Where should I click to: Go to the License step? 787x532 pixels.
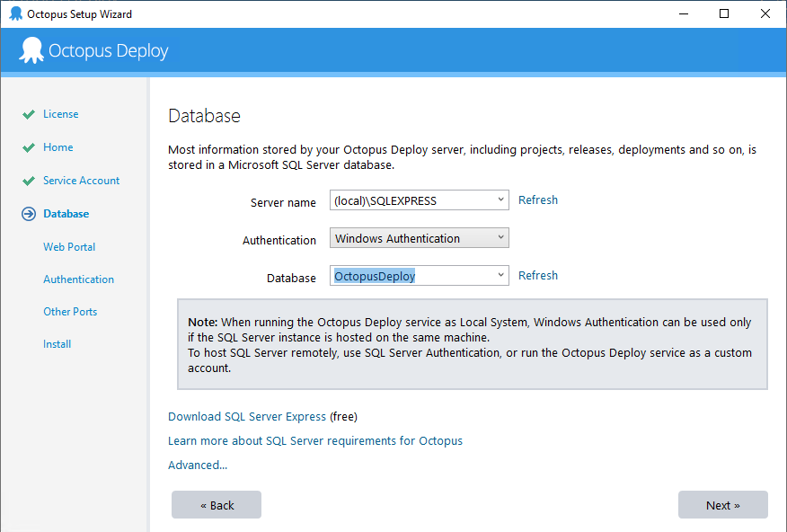click(60, 114)
